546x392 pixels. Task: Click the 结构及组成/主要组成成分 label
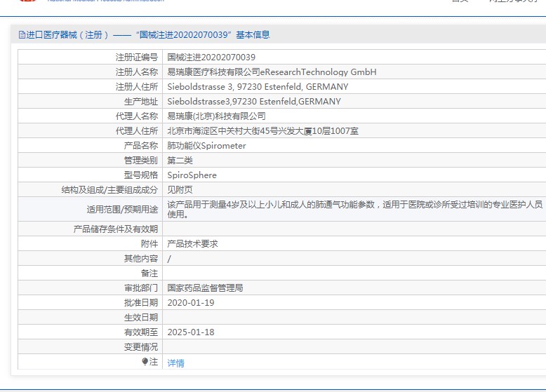(x=109, y=190)
